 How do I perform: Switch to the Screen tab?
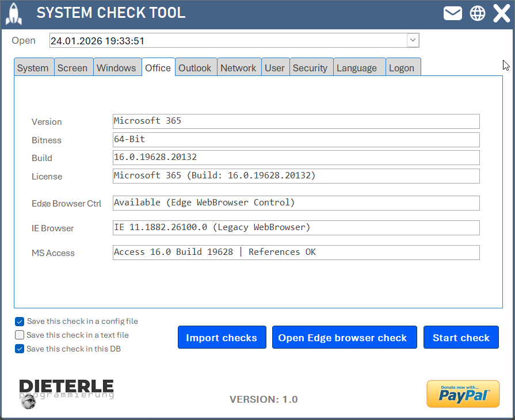pos(73,68)
